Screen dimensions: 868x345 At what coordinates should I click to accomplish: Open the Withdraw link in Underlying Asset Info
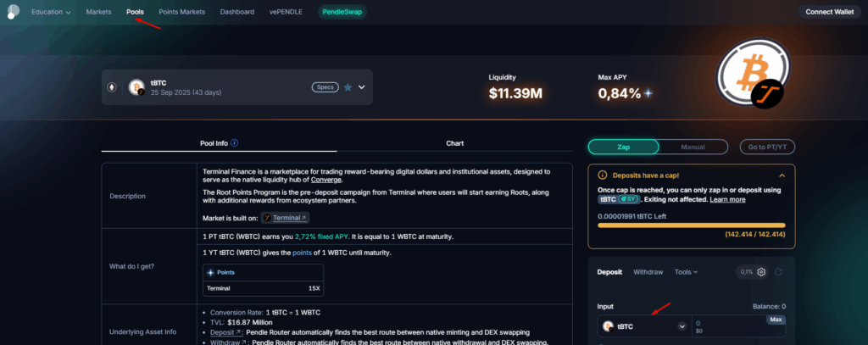pos(228,342)
